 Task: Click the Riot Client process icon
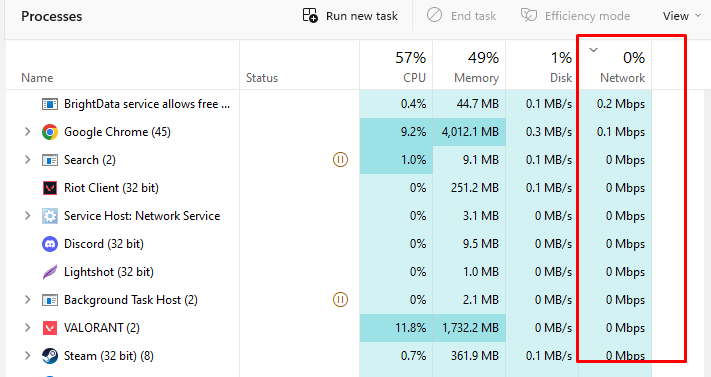tap(50, 188)
